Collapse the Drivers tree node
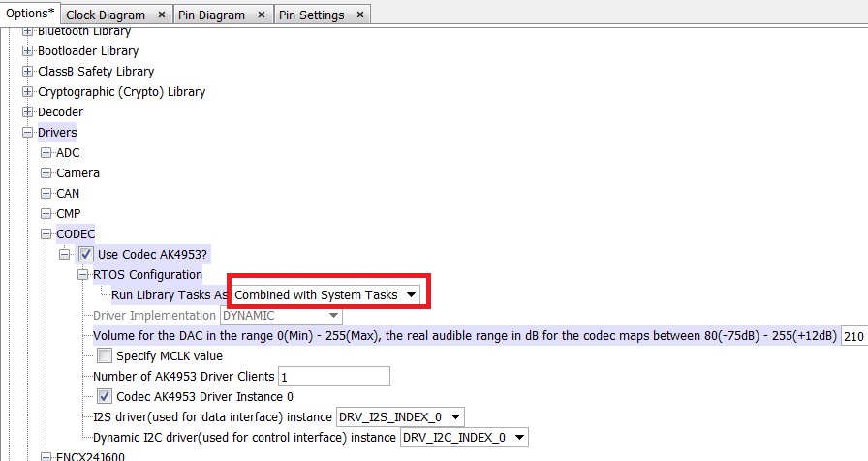Viewport: 868px width, 461px height. pos(28,133)
